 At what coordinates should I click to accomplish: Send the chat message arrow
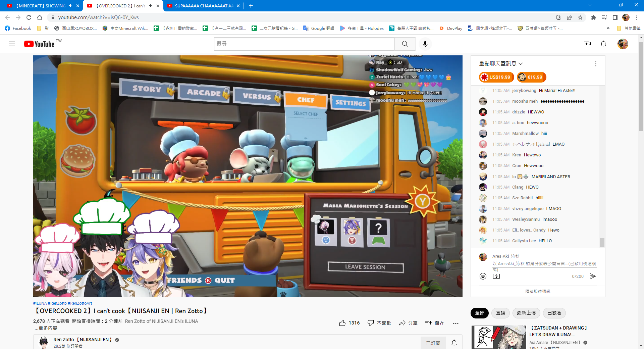593,276
